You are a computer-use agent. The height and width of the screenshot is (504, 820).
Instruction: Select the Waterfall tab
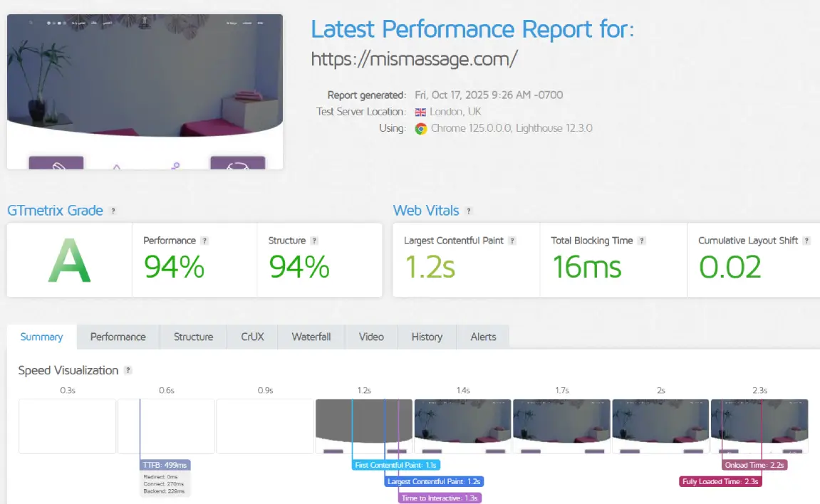(x=311, y=337)
